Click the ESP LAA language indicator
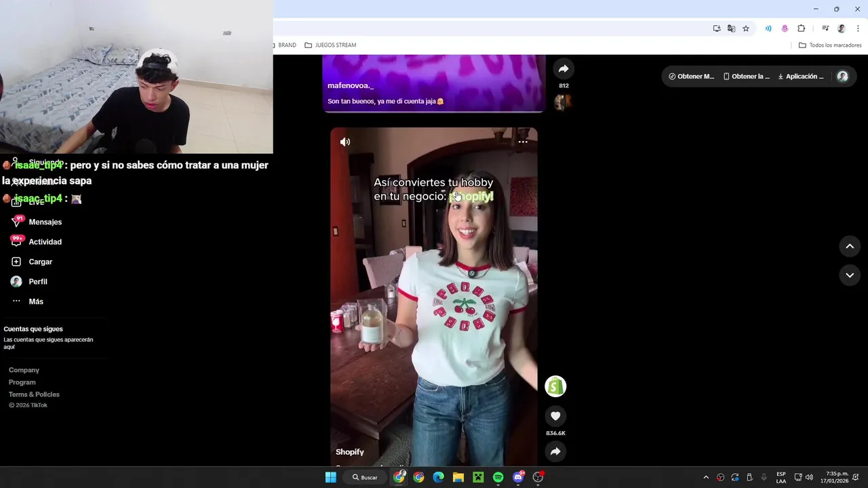The height and width of the screenshot is (488, 868). [x=781, y=477]
